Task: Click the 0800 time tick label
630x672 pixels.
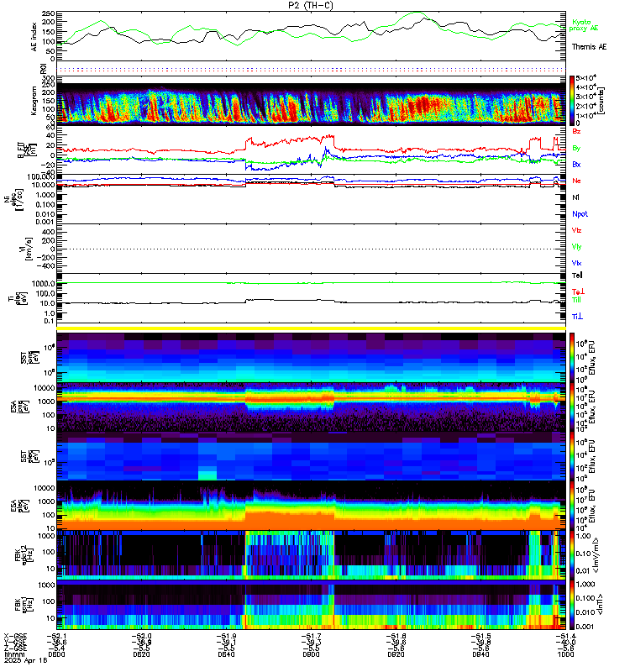Action: pos(56,654)
